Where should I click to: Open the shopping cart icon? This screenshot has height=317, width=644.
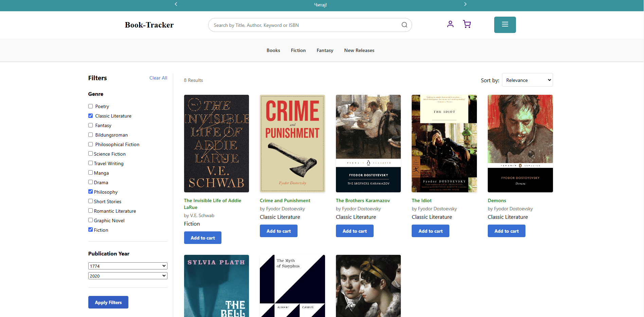pos(467,24)
